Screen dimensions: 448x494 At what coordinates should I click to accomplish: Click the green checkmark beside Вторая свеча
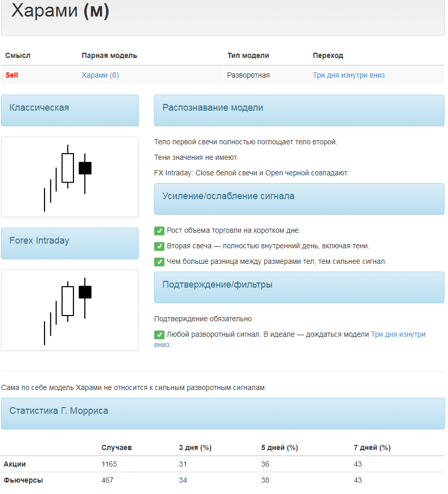[159, 246]
